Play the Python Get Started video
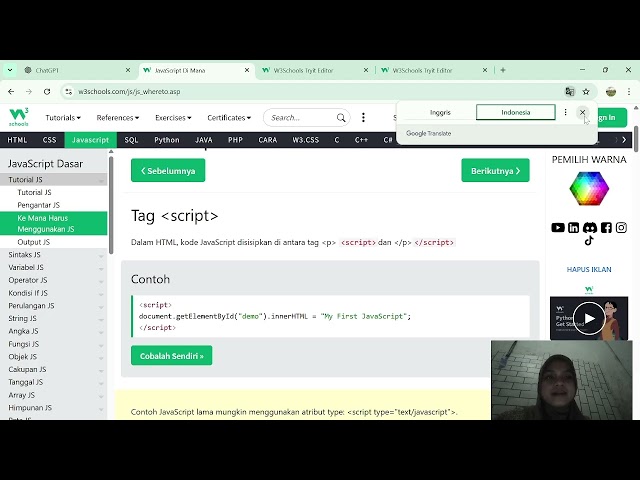This screenshot has height=480, width=640. tap(589, 318)
